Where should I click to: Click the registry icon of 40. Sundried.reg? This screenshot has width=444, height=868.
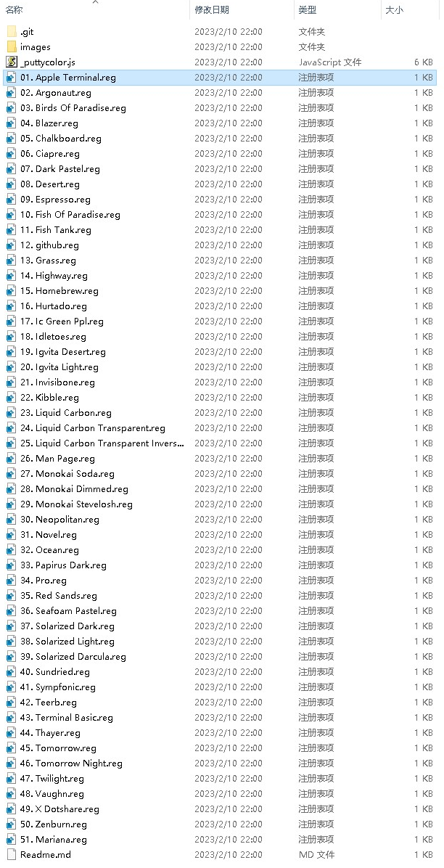pyautogui.click(x=12, y=671)
